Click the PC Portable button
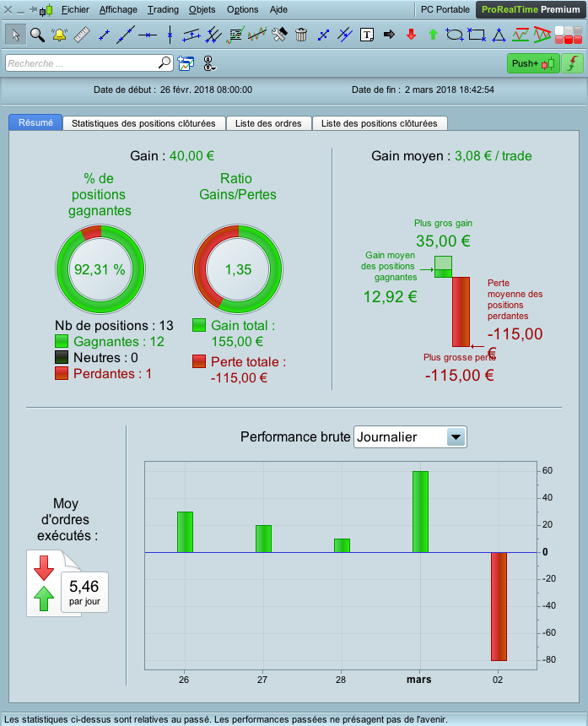The width and height of the screenshot is (588, 726). click(445, 9)
